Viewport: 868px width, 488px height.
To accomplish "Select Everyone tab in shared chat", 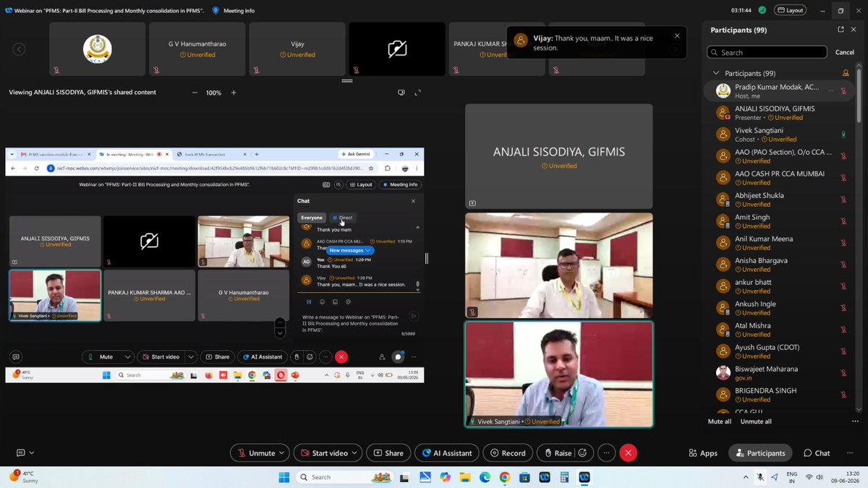I will 312,218.
